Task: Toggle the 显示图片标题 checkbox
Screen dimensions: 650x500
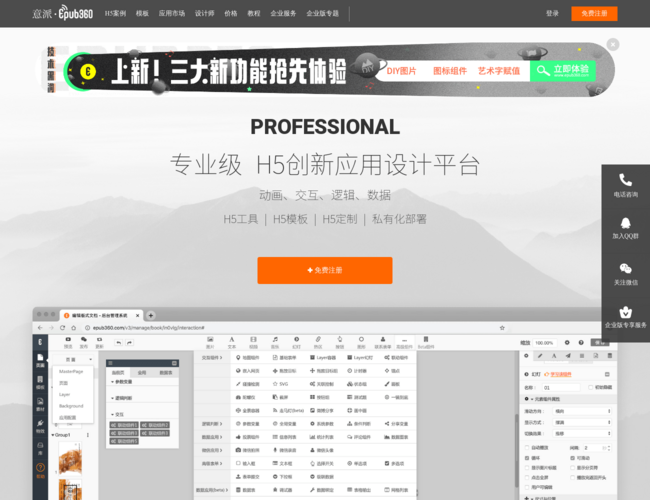Action: click(527, 468)
